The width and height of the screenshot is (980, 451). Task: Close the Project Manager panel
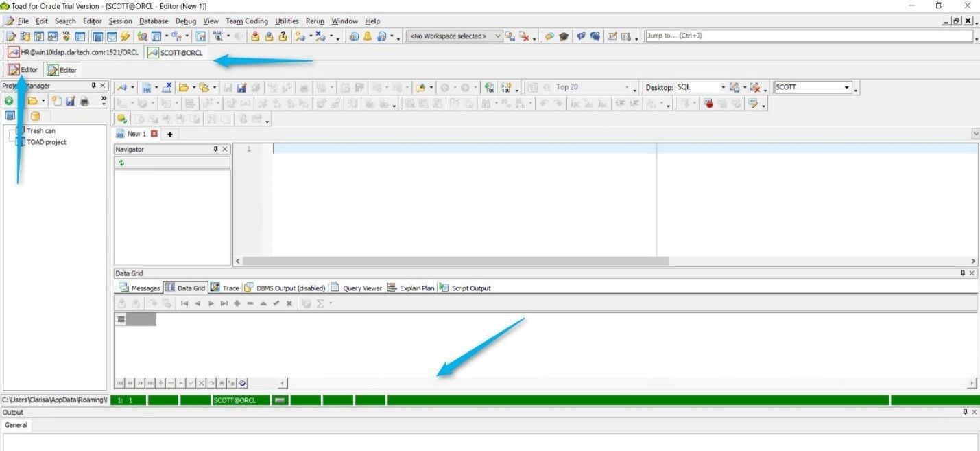103,86
